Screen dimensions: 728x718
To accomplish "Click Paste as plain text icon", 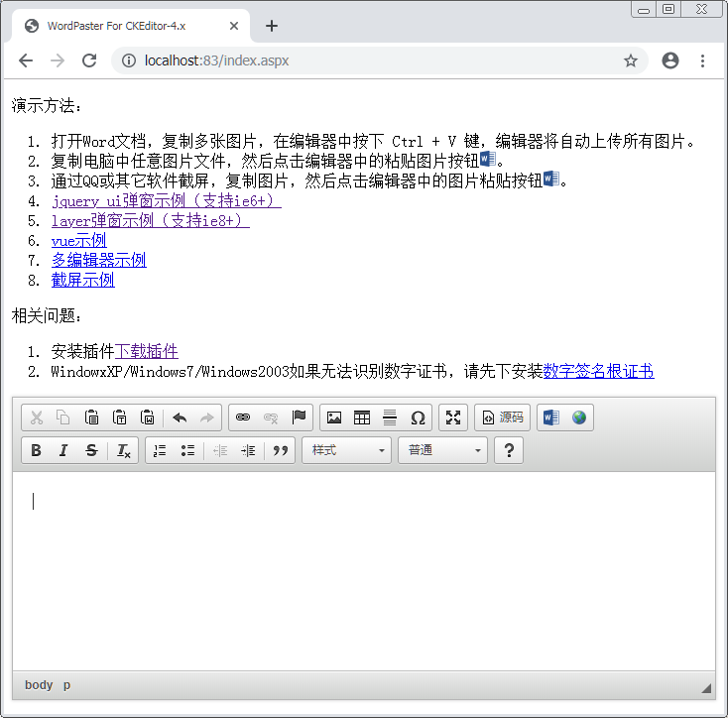I will [119, 418].
